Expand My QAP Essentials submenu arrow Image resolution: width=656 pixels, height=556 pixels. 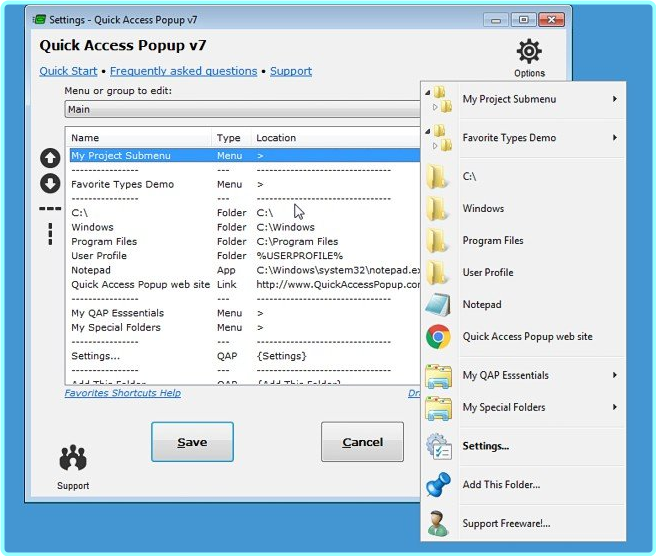point(614,376)
